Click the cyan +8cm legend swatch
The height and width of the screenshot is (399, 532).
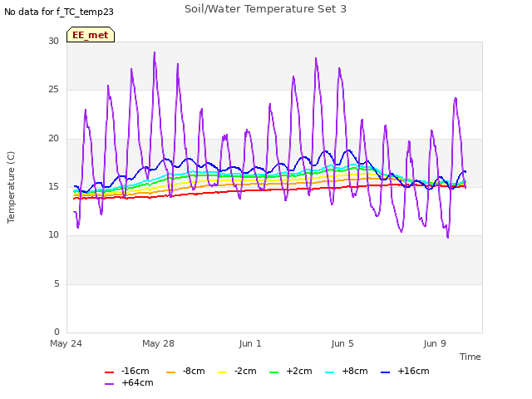329,372
